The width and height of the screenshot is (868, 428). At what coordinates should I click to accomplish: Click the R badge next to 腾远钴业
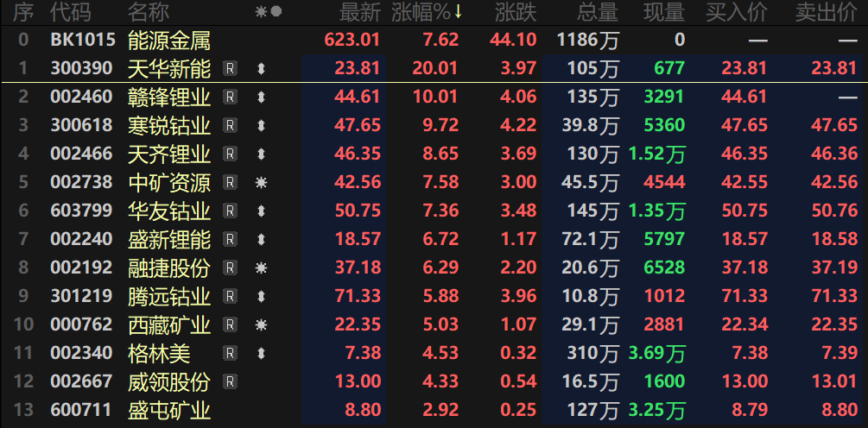tap(230, 297)
